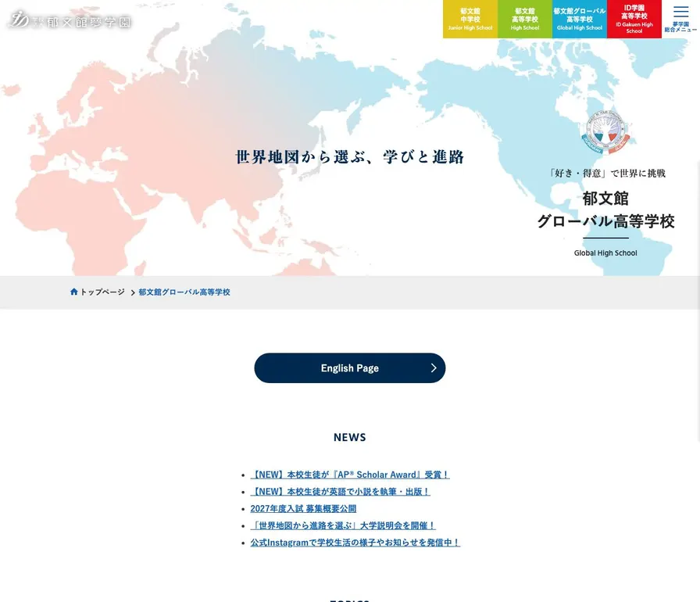Screen dimensions: 700x602
Task: Click the home icon in the breadcrumb
Action: pyautogui.click(x=74, y=292)
